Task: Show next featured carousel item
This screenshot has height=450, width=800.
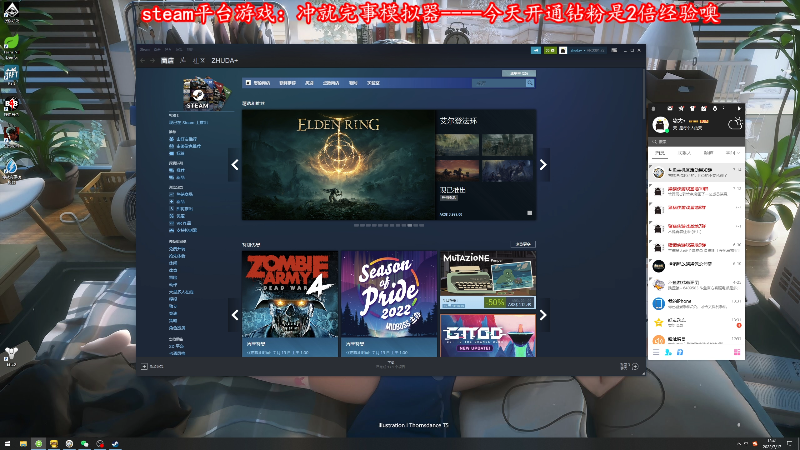Action: tap(543, 165)
